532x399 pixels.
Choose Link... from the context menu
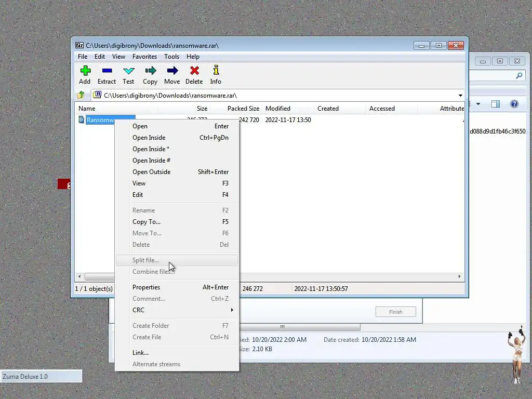tap(177, 353)
